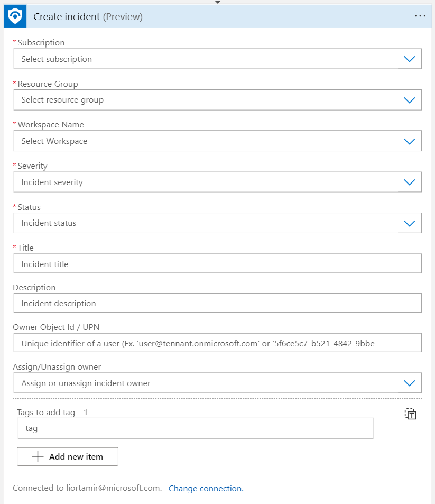The width and height of the screenshot is (435, 504).
Task: Expand the Incident status dropdown
Action: 409,223
